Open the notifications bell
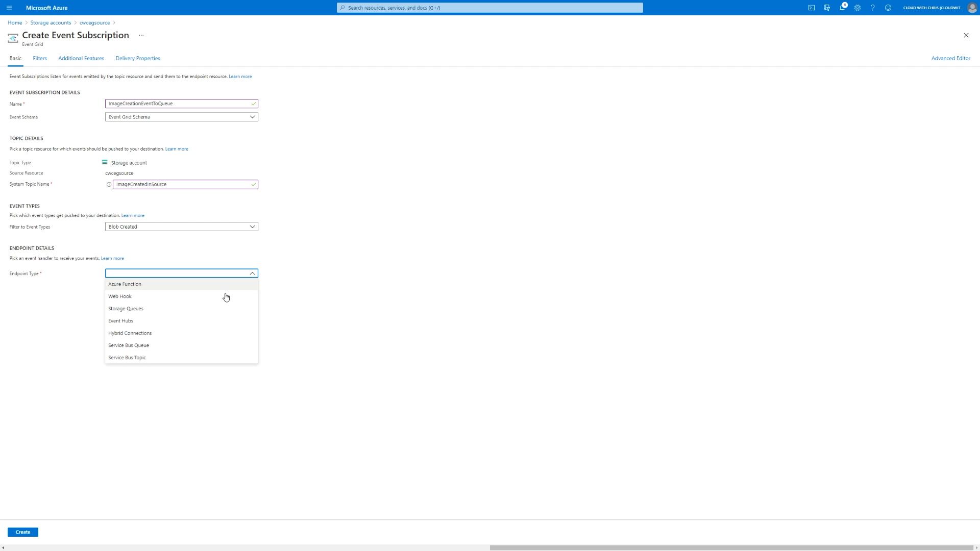Screen dimensions: 980x551 842,8
